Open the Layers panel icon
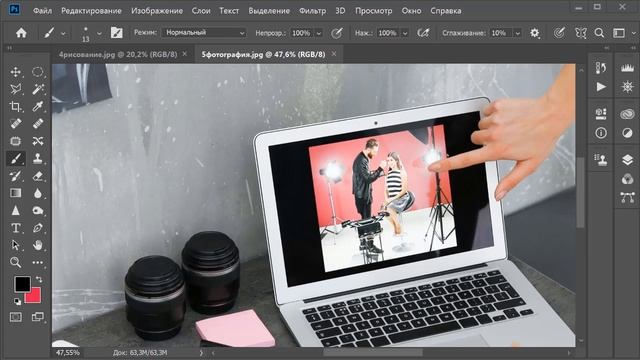Viewport: 640px width, 360px height. coord(627,159)
